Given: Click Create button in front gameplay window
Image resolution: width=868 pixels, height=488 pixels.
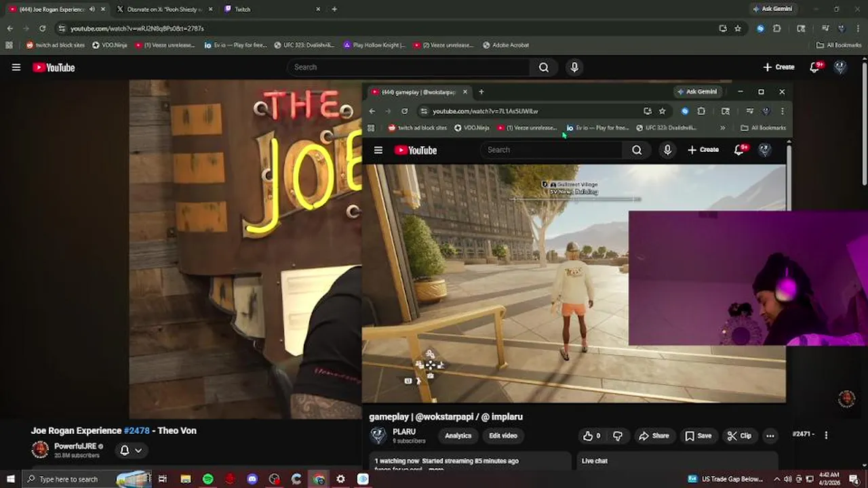Looking at the screenshot, I should [703, 150].
